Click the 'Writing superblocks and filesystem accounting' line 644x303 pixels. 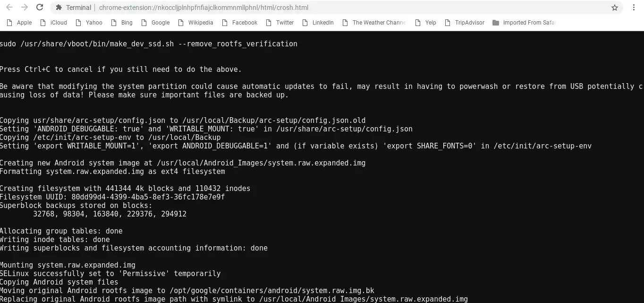click(134, 248)
